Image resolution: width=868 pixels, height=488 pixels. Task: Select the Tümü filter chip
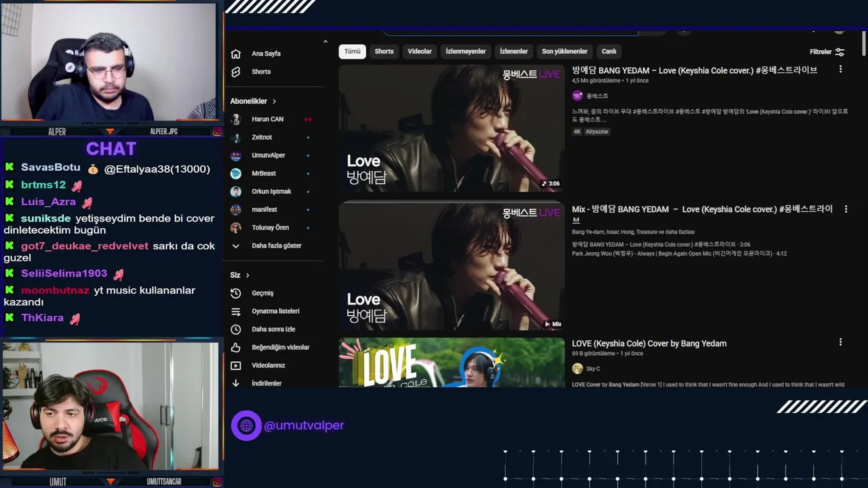pos(352,52)
